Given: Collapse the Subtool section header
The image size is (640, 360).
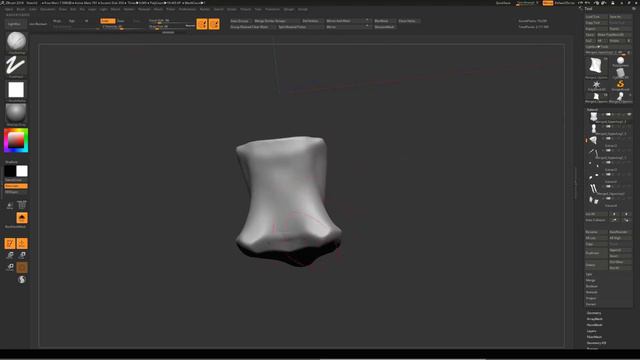Looking at the screenshot, I should (592, 109).
